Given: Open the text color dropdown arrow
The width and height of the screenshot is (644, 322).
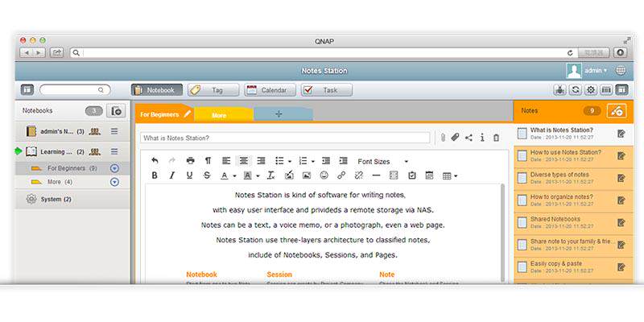Looking at the screenshot, I should [234, 175].
